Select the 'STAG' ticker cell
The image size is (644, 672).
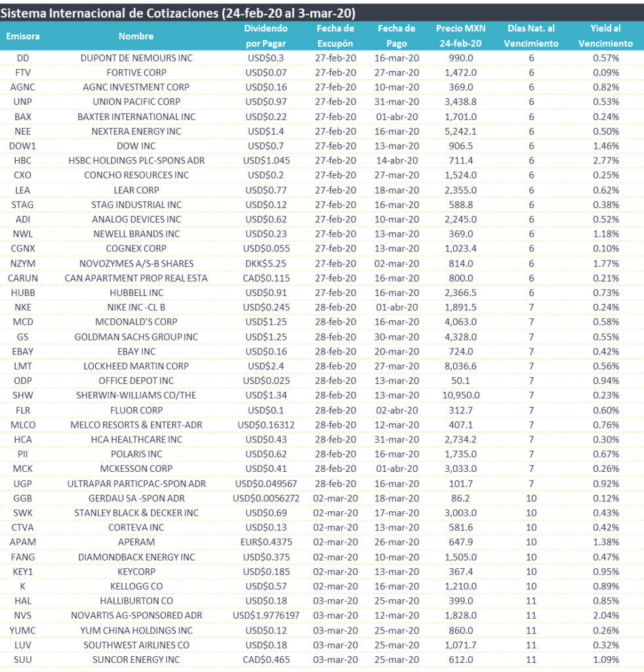pyautogui.click(x=23, y=205)
